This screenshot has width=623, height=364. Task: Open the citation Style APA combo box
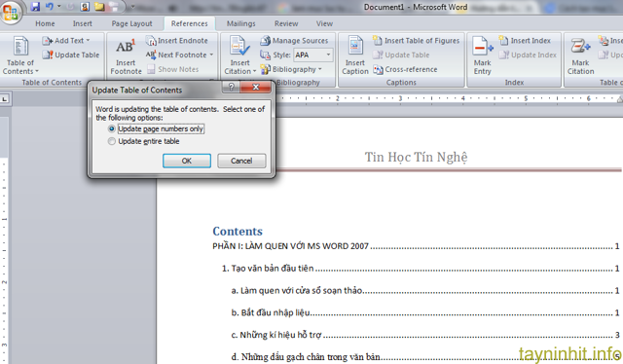pos(312,55)
